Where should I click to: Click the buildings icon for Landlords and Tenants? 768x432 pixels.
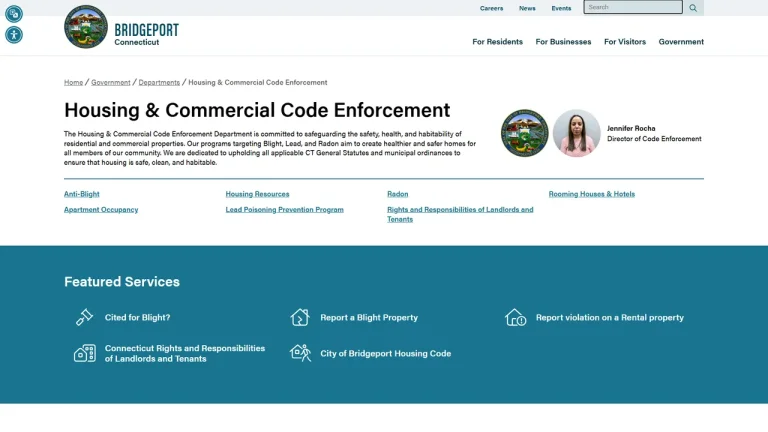coord(85,353)
